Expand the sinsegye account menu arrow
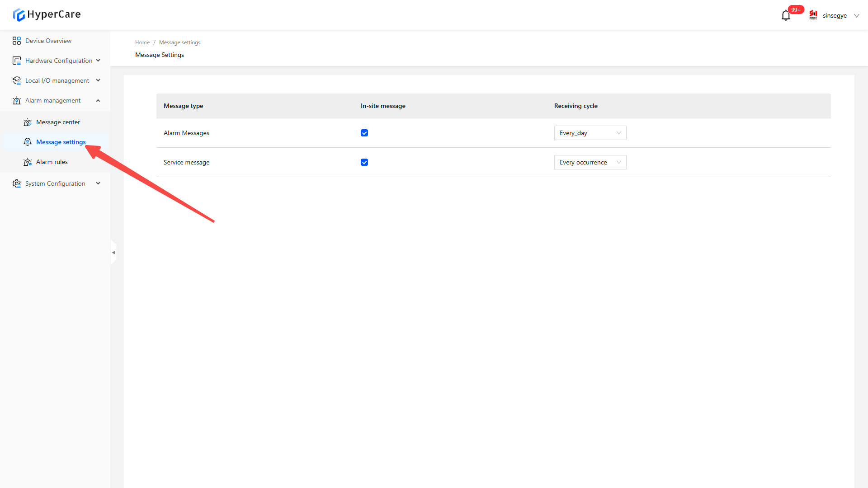868x488 pixels. [x=856, y=16]
